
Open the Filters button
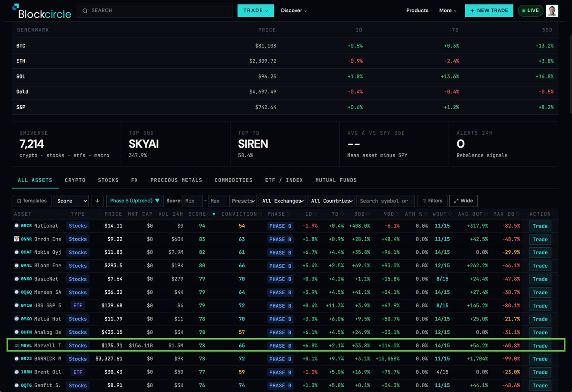[x=432, y=201]
